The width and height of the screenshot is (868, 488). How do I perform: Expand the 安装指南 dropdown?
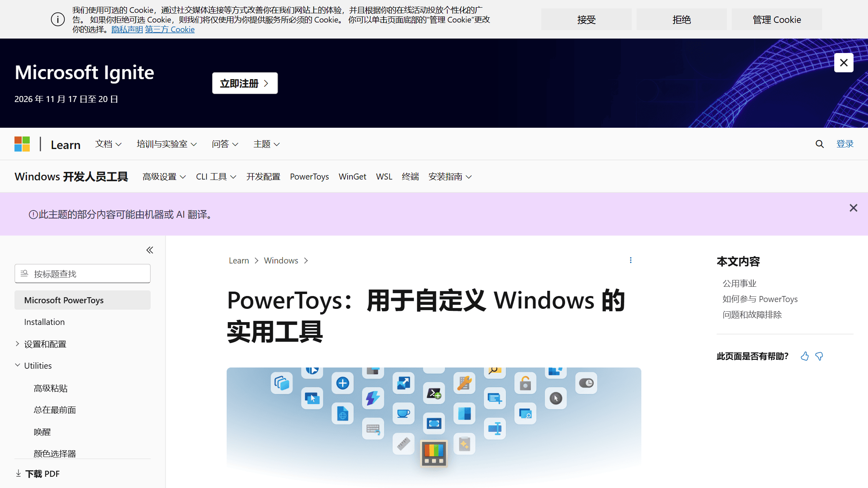[450, 177]
